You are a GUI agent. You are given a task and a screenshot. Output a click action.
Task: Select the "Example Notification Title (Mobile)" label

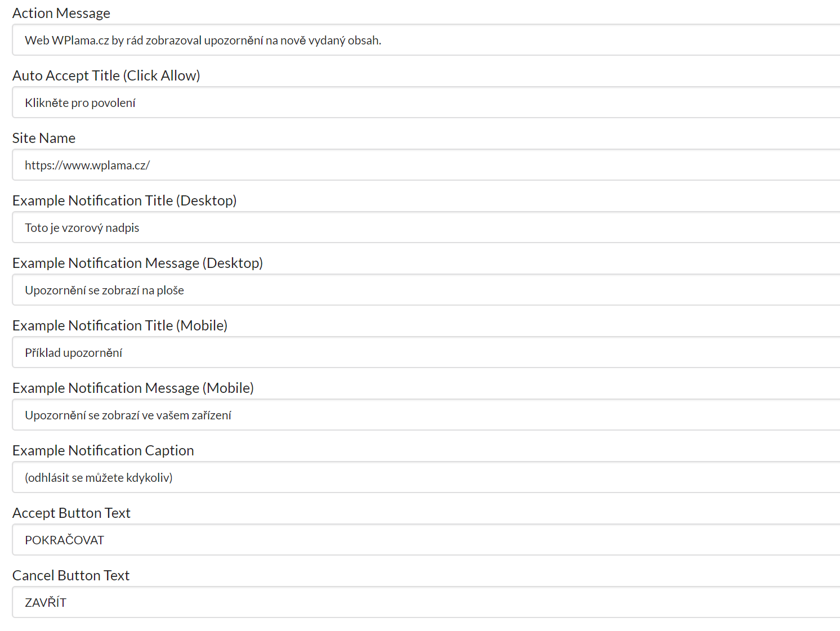[x=120, y=325]
